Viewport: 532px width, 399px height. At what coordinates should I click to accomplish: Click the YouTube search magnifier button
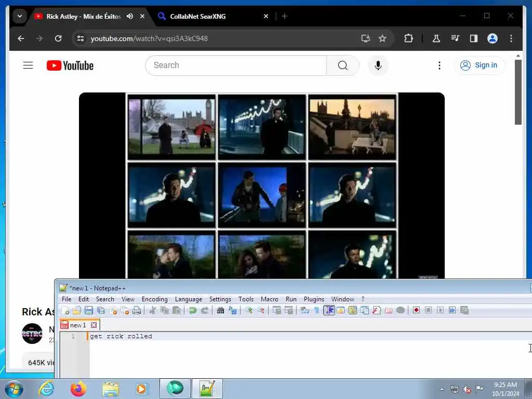[x=343, y=65]
